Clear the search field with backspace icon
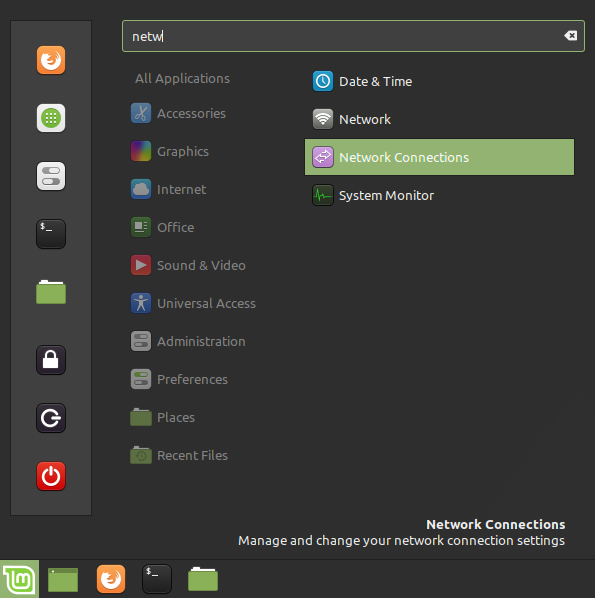This screenshot has width=595, height=598. click(x=571, y=36)
